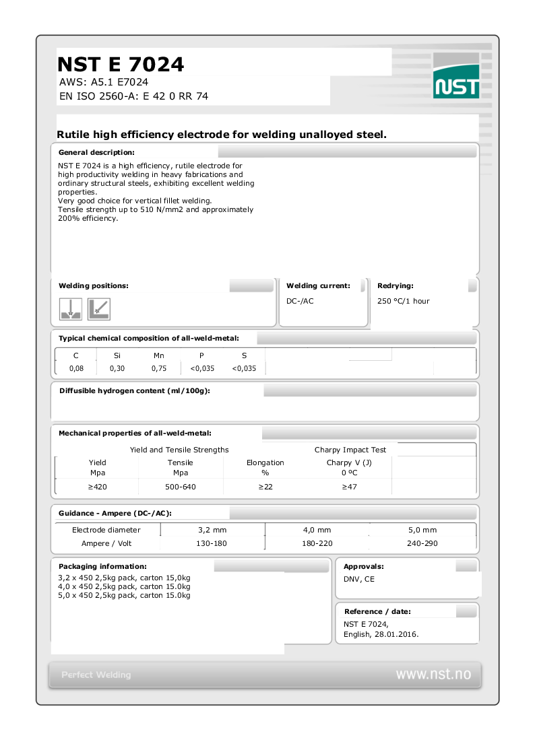Select the 'DNV, CE' approvals text
535x756 pixels.
tap(359, 579)
